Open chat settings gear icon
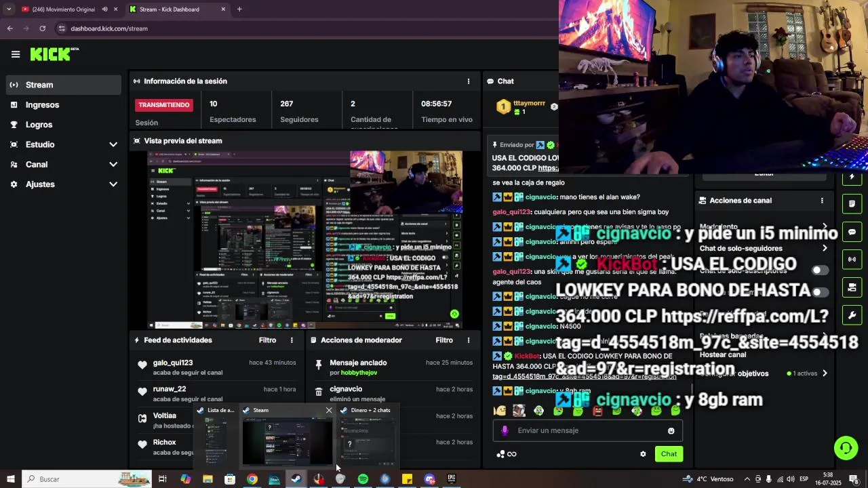Viewport: 868px width, 488px height. pos(643,454)
